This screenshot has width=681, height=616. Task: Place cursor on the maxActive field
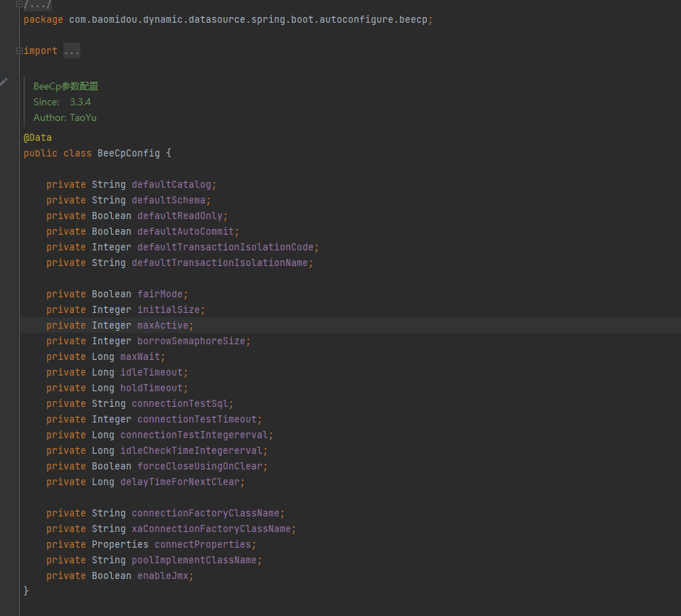(x=162, y=325)
